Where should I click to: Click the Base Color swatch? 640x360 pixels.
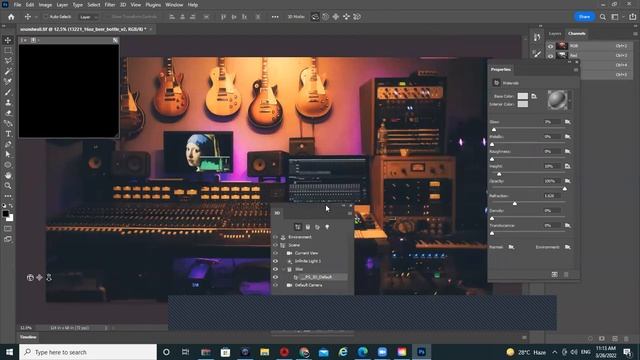point(522,96)
